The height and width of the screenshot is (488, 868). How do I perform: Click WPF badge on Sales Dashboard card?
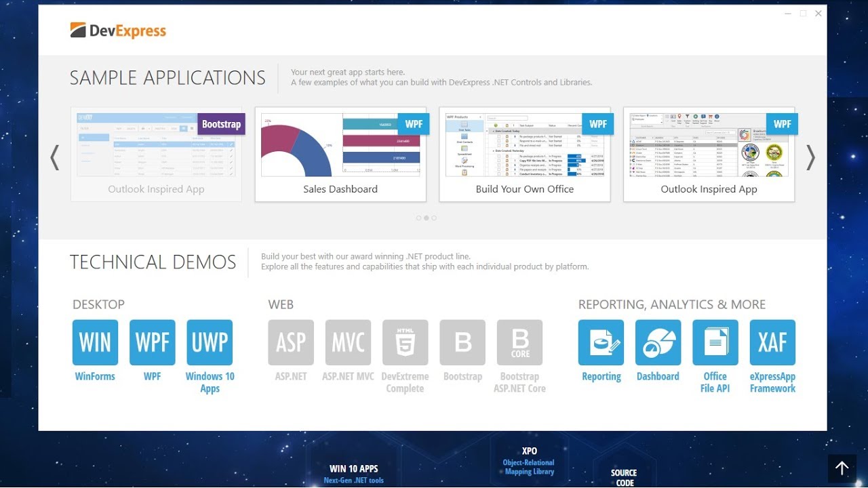414,124
